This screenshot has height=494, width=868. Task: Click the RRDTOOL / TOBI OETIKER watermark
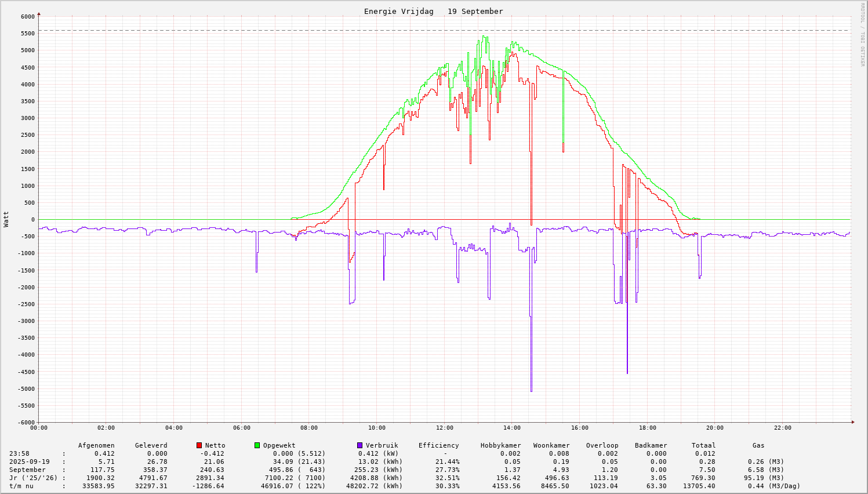click(x=862, y=34)
